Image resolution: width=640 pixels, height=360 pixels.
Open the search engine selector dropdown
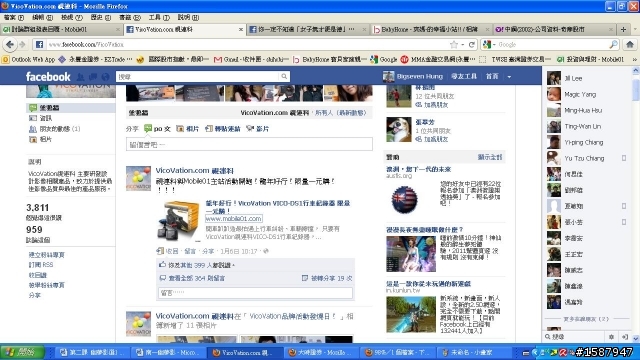coord(489,44)
